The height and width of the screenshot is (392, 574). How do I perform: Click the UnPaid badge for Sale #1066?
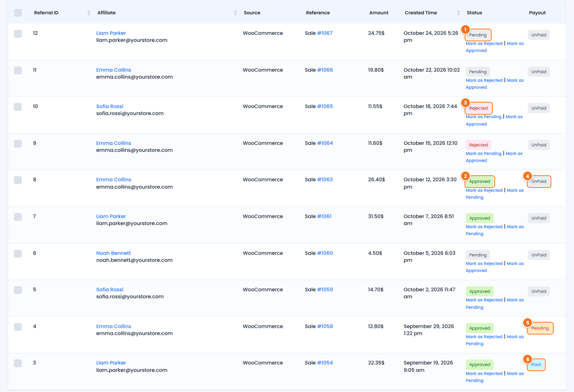(539, 72)
